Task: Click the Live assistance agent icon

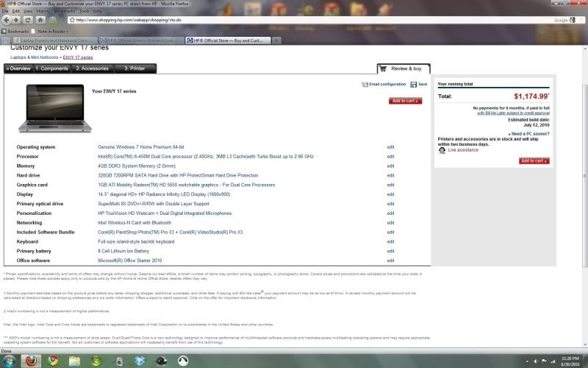Action: tap(442, 150)
